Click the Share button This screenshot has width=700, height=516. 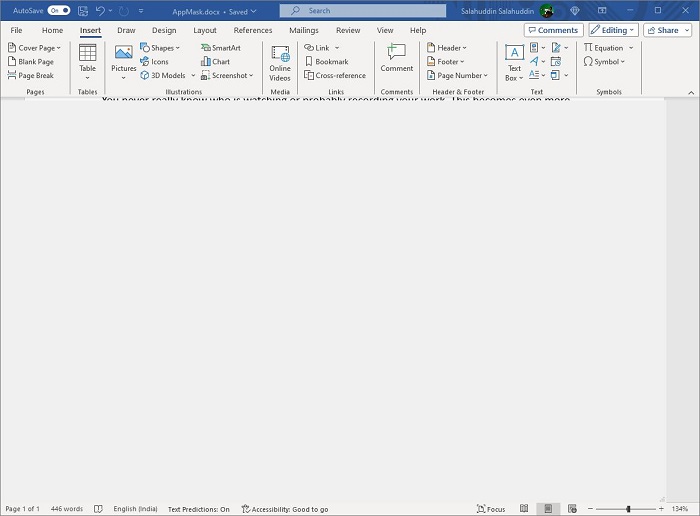pos(663,30)
